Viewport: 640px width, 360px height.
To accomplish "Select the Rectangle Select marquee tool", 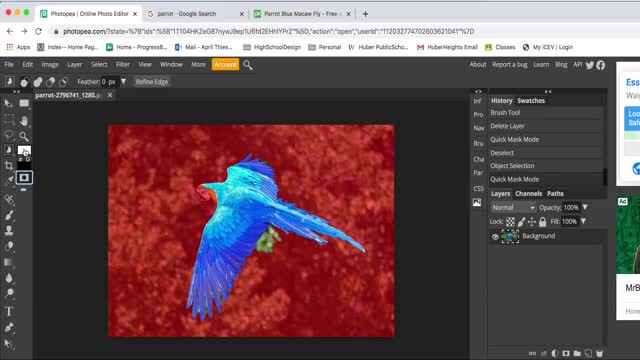I will coord(9,119).
